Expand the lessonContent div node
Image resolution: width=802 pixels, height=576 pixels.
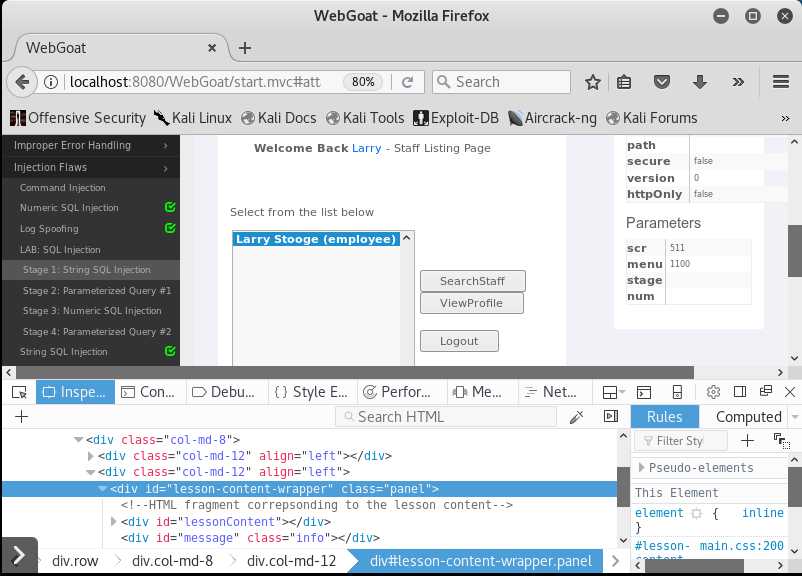[x=114, y=522]
